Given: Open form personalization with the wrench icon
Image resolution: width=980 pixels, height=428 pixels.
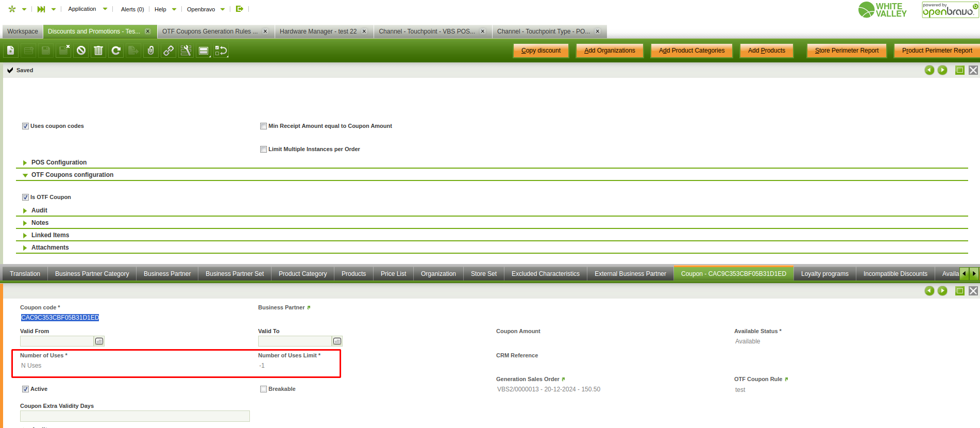Looking at the screenshot, I should 186,51.
